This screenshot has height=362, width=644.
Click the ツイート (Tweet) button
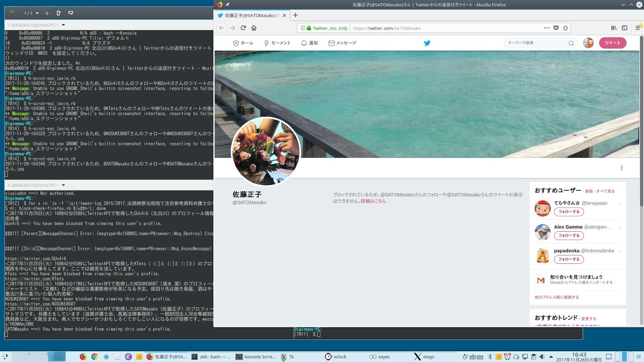coord(613,43)
